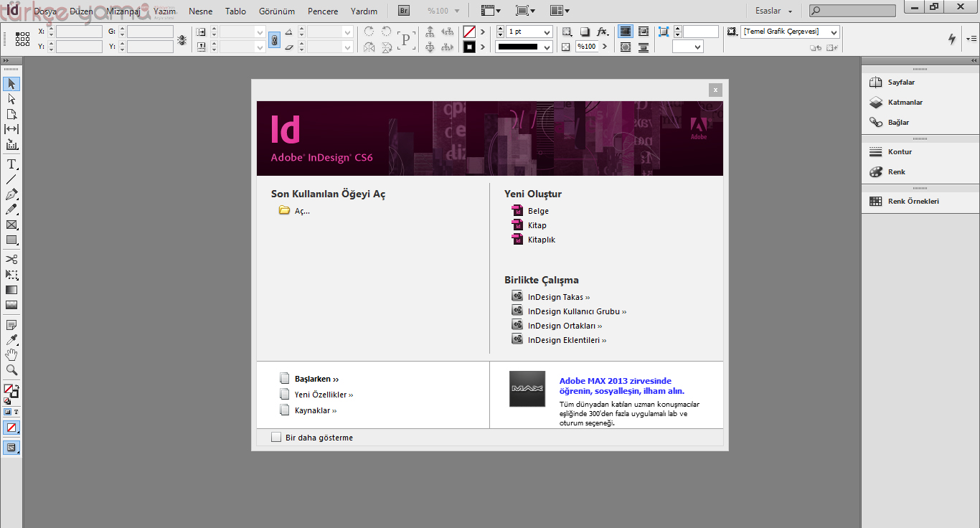This screenshot has height=528, width=980.
Task: Select the Free Transform tool
Action: pyautogui.click(x=11, y=275)
